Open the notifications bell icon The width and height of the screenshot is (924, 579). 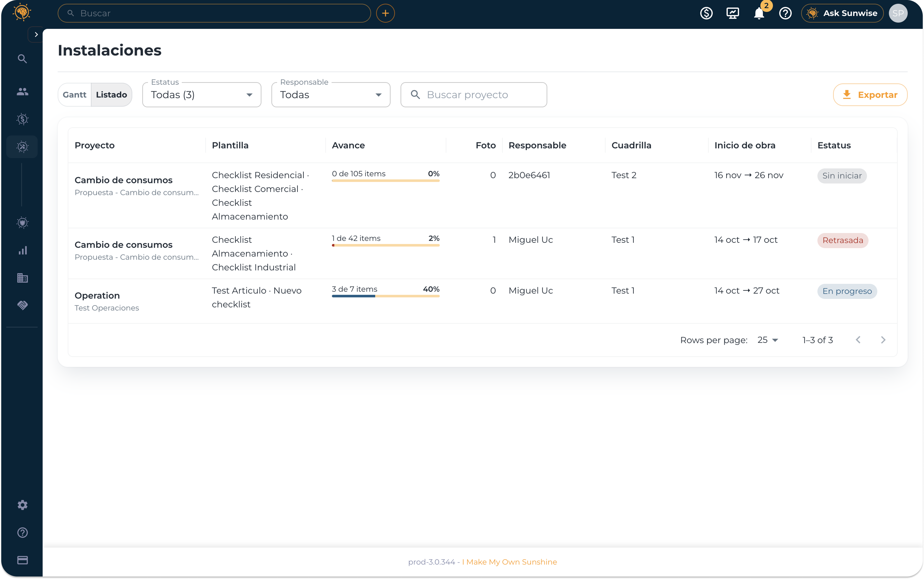click(759, 13)
